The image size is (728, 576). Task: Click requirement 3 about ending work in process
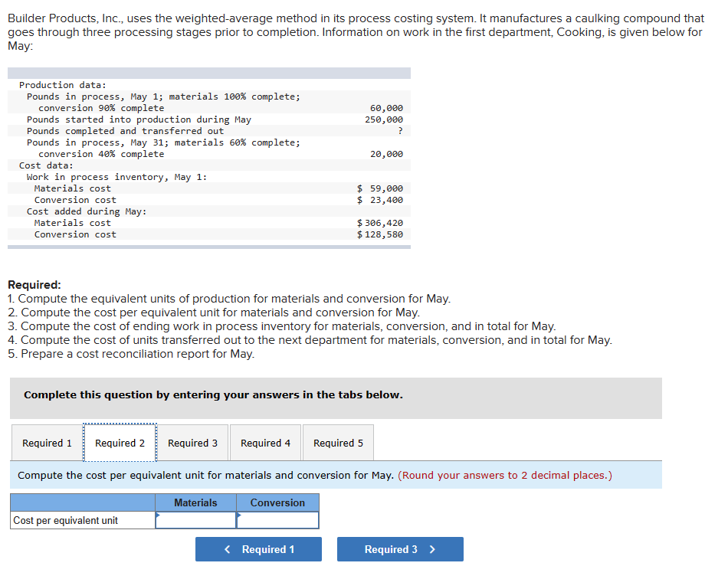coord(282,326)
